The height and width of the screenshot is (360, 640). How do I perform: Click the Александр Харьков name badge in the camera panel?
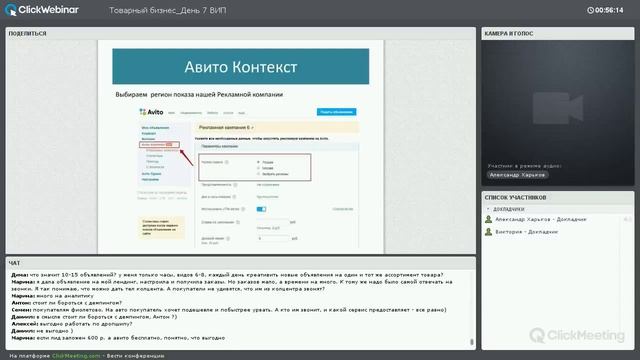517,175
